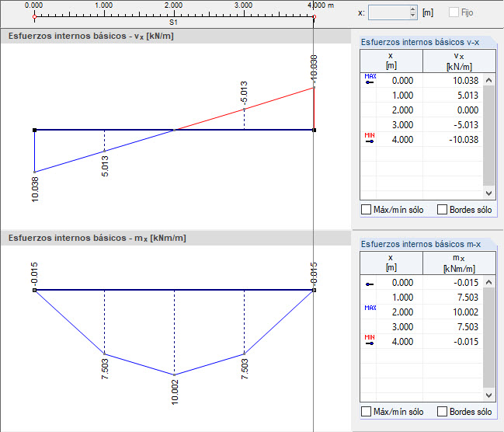Click m-x table cell 7.503 at x 1.000
Viewport: 504px width, 432px height.
tap(453, 298)
